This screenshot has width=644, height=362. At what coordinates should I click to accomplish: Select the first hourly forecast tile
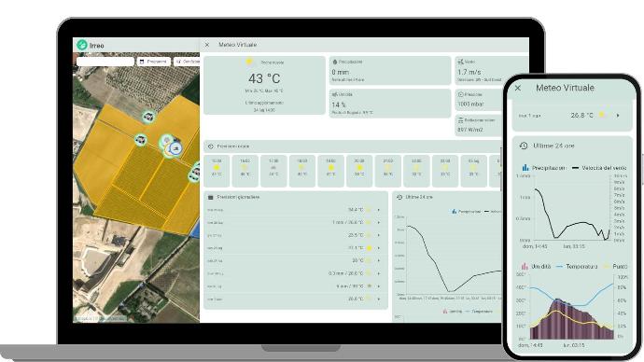pos(217,171)
